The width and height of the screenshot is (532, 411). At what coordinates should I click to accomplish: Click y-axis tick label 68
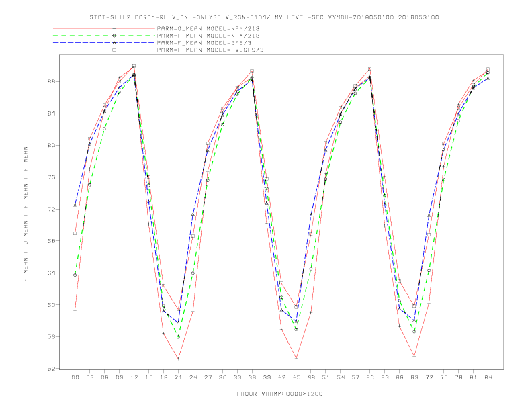point(52,241)
